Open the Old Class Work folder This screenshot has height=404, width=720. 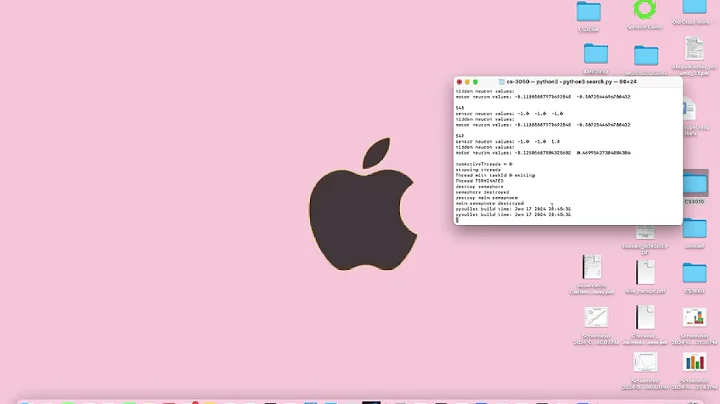694,6
